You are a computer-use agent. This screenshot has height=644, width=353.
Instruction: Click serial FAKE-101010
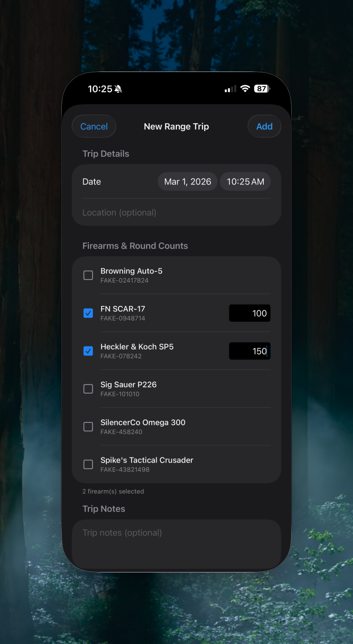tap(120, 394)
